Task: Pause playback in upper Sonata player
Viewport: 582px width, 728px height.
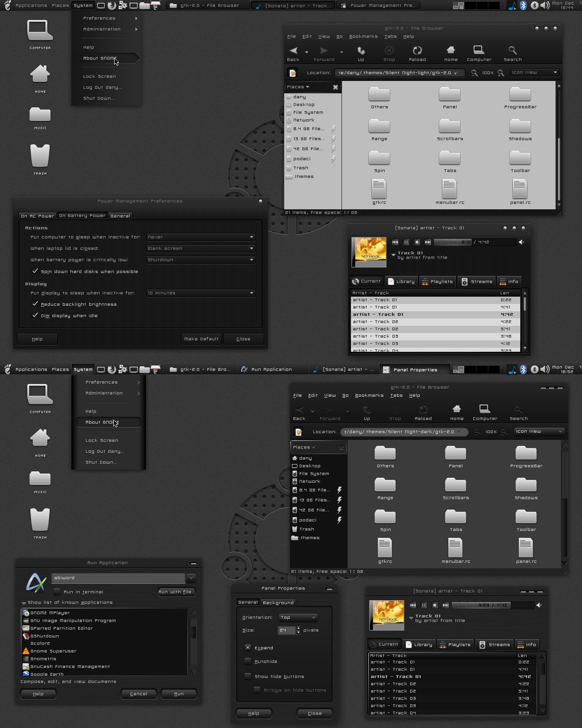Action: pos(406,242)
